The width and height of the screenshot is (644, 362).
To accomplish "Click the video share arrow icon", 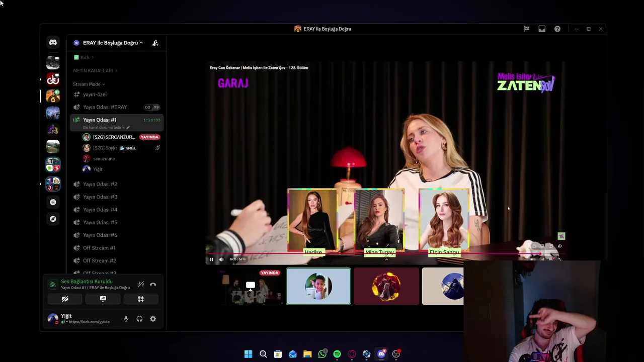I will coord(559,246).
